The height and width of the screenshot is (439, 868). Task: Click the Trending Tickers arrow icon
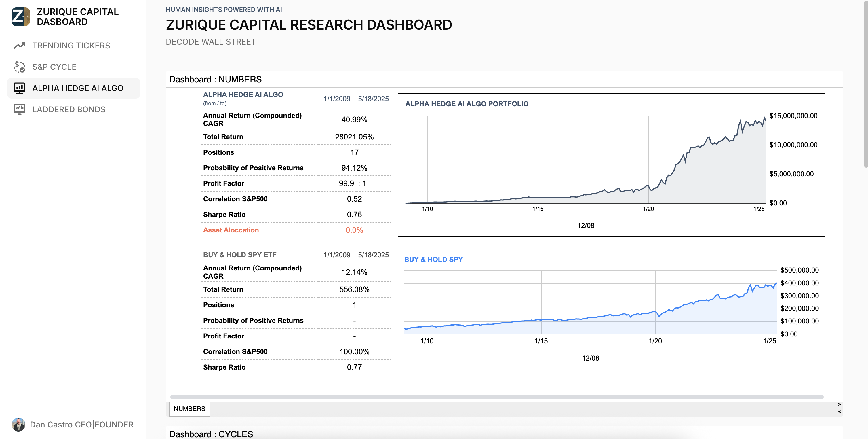coord(20,46)
